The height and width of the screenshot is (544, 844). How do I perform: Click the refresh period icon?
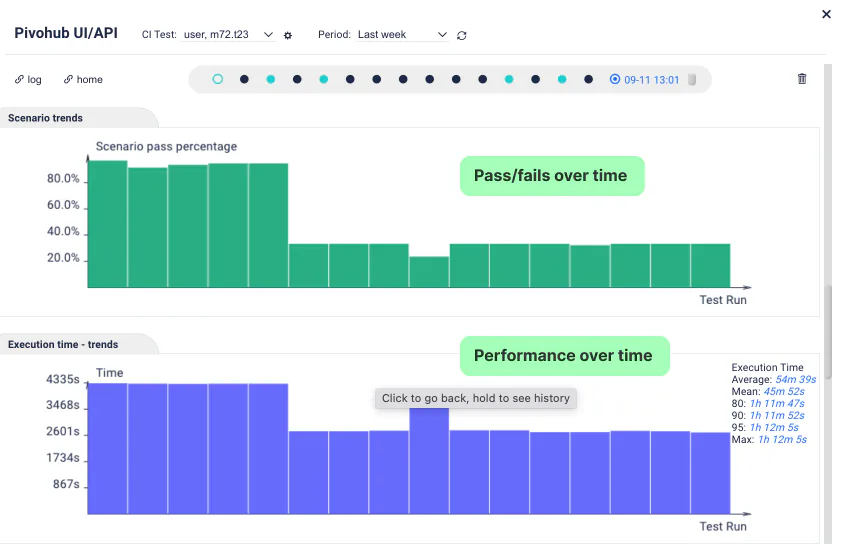point(461,36)
